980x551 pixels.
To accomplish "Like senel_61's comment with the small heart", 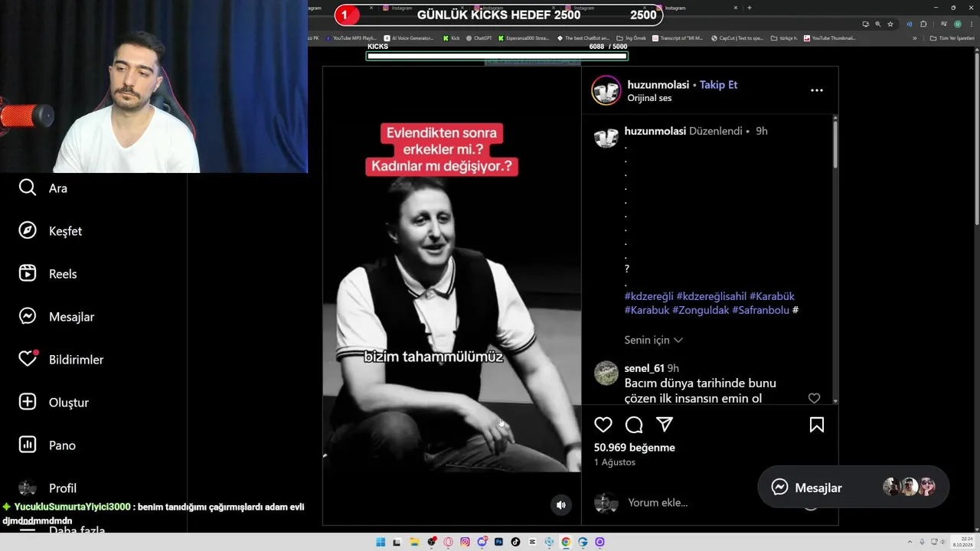I will (814, 399).
